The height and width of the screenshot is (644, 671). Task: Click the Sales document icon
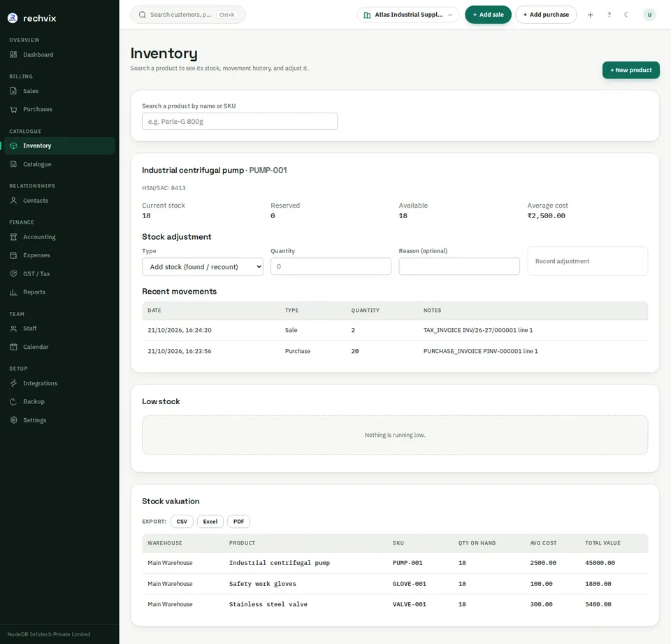point(14,91)
